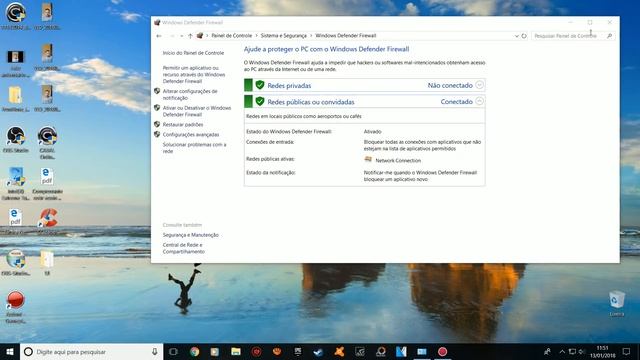The image size is (640, 360).
Task: Expand the chevron after Sistema e Segurança breadcrumb
Action: pos(311,36)
